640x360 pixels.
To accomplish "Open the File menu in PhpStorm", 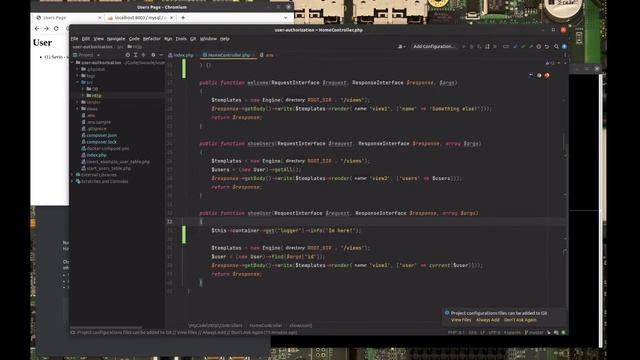I will coord(74,39).
